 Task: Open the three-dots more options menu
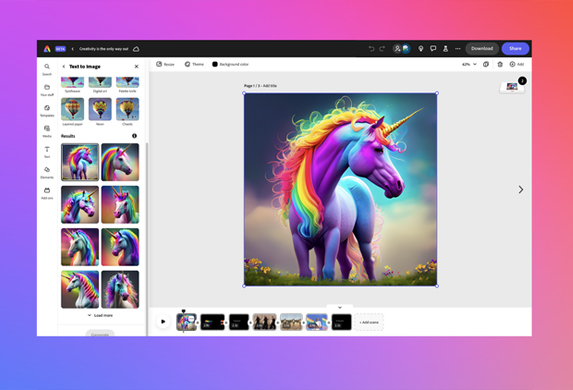pyautogui.click(x=458, y=49)
